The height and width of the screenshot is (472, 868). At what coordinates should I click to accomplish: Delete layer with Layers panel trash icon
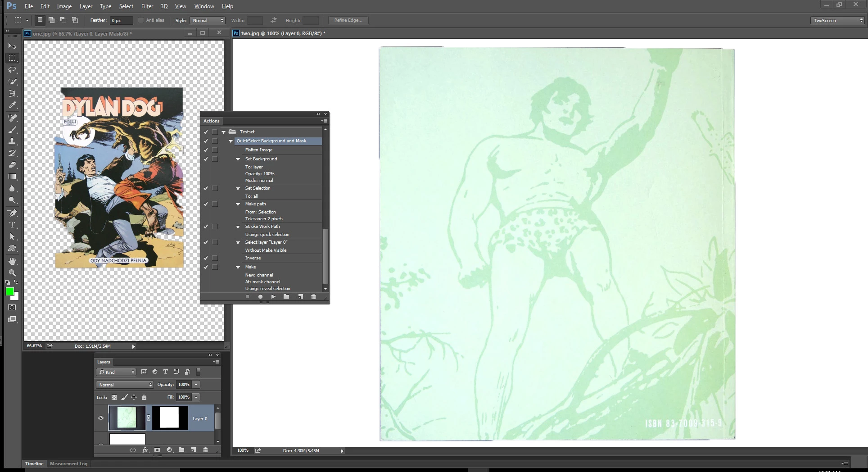tap(205, 450)
